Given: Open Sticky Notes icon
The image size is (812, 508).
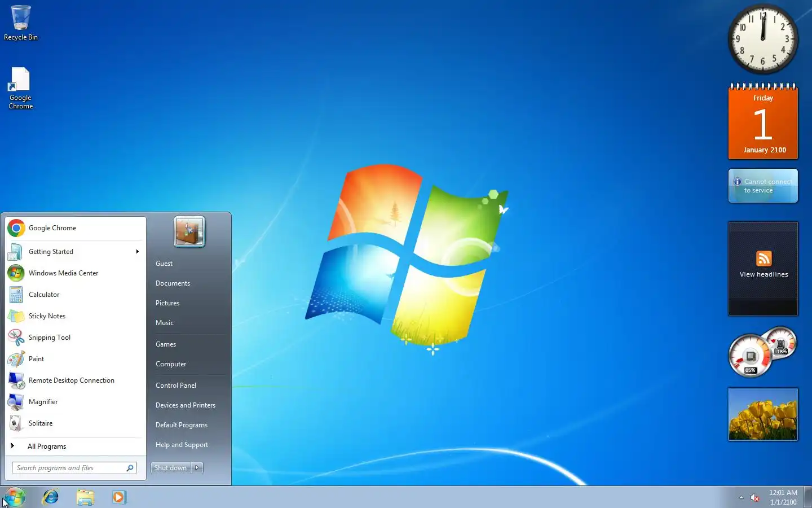Looking at the screenshot, I should pyautogui.click(x=16, y=316).
